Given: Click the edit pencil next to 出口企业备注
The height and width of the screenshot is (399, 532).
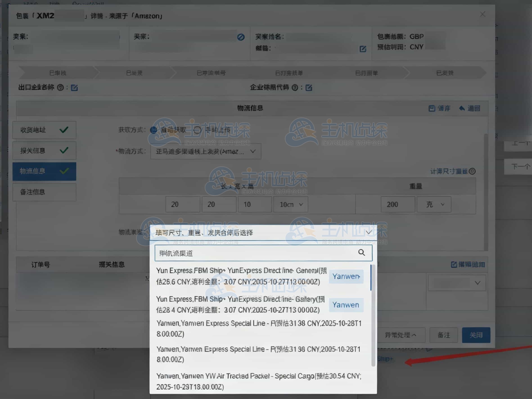Looking at the screenshot, I should [x=74, y=88].
